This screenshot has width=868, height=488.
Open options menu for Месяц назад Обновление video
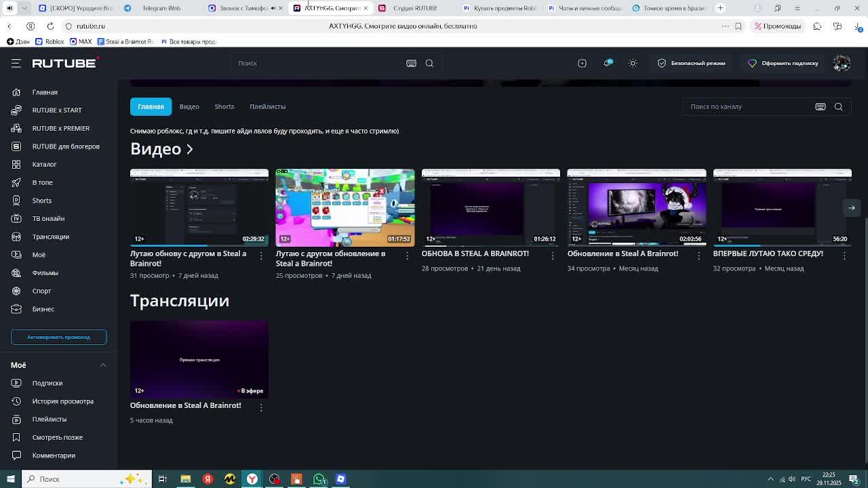(x=698, y=256)
